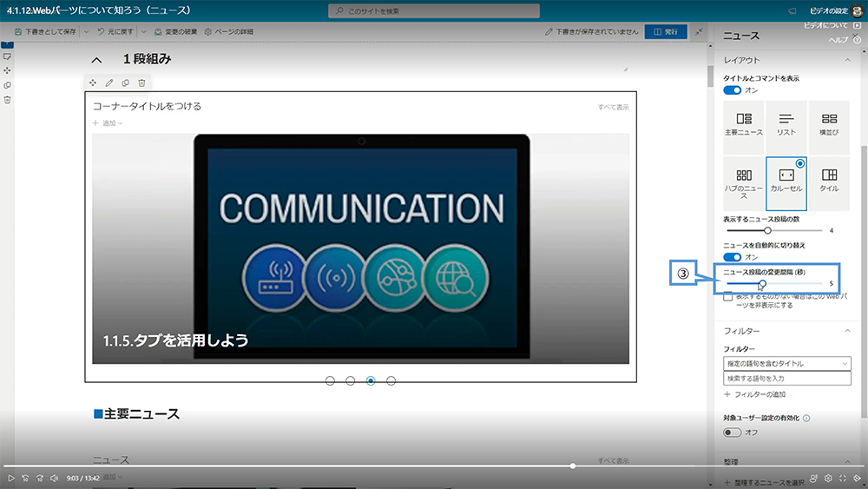The height and width of the screenshot is (489, 868).
Task: Select the リスト layout
Action: (x=786, y=128)
